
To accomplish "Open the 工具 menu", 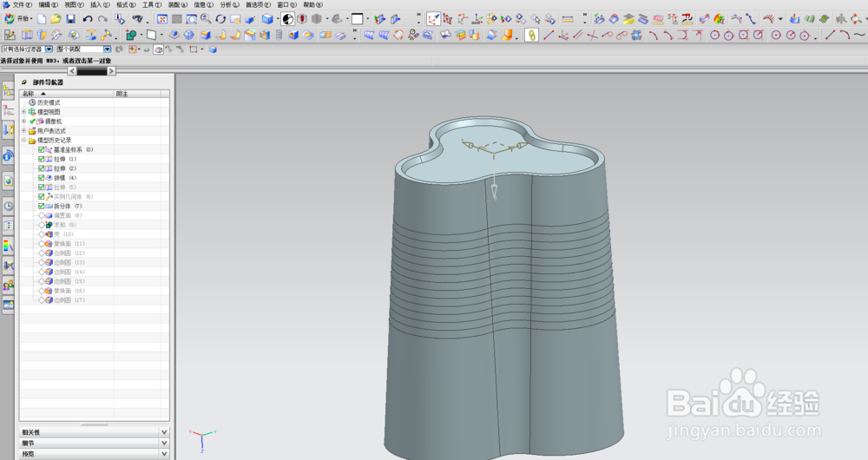I will 152,4.
